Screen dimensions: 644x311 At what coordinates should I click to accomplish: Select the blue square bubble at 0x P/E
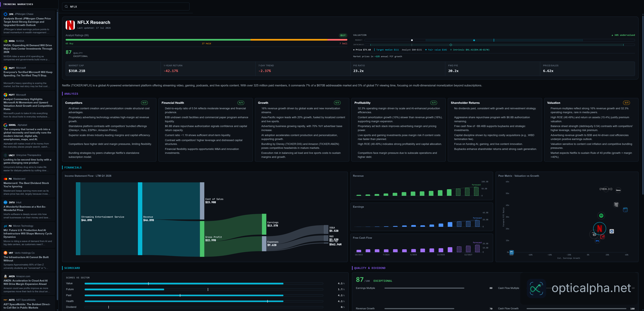512,252
